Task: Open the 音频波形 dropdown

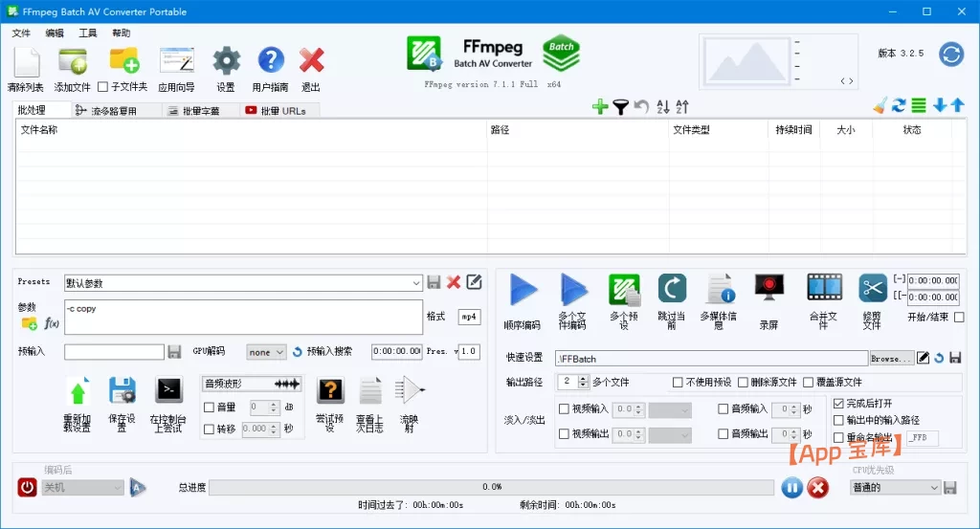Action: (x=252, y=384)
